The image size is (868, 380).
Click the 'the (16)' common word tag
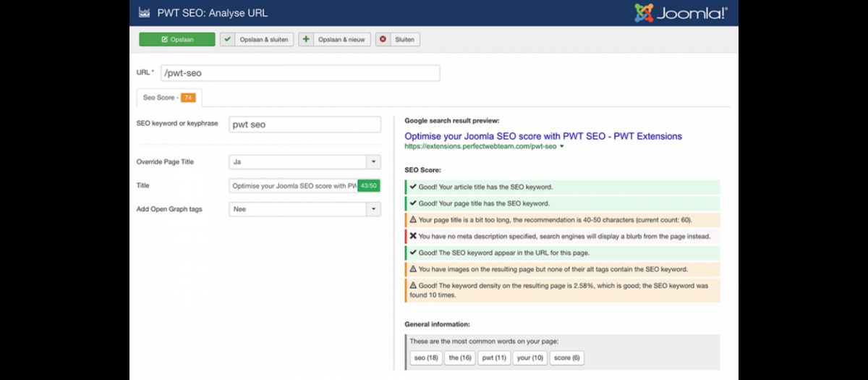(x=460, y=358)
